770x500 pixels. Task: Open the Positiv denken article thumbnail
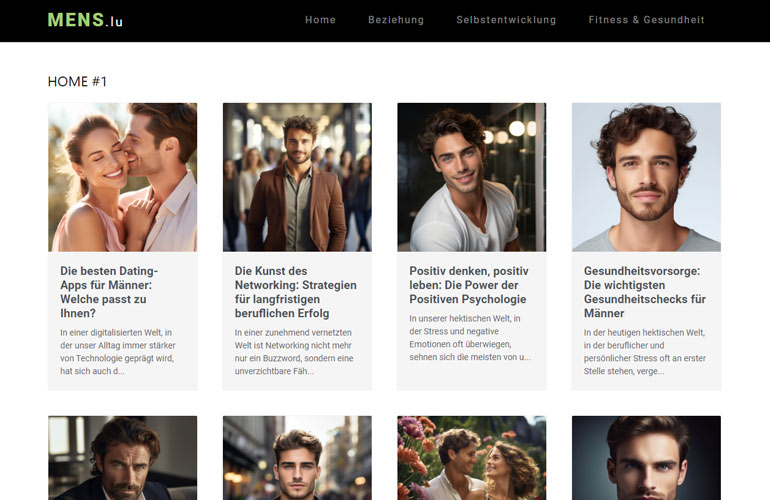click(x=471, y=177)
